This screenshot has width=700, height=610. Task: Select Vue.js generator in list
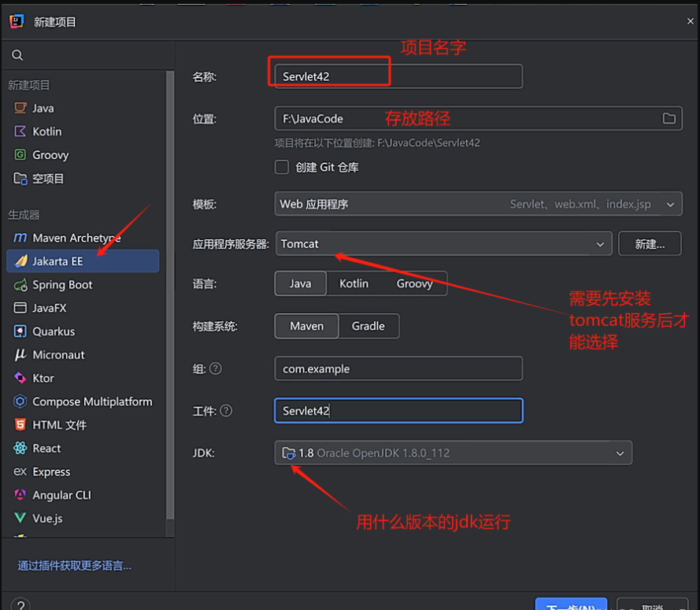coord(83,518)
